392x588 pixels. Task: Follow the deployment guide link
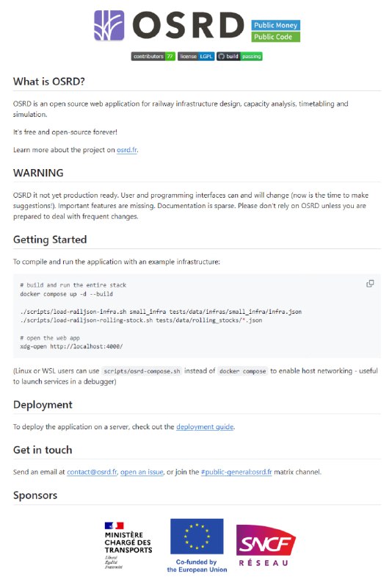point(205,427)
